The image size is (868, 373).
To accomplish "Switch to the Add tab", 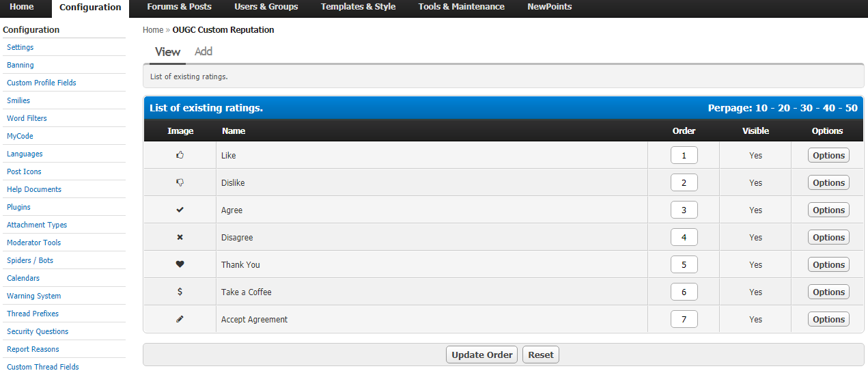I will [204, 51].
